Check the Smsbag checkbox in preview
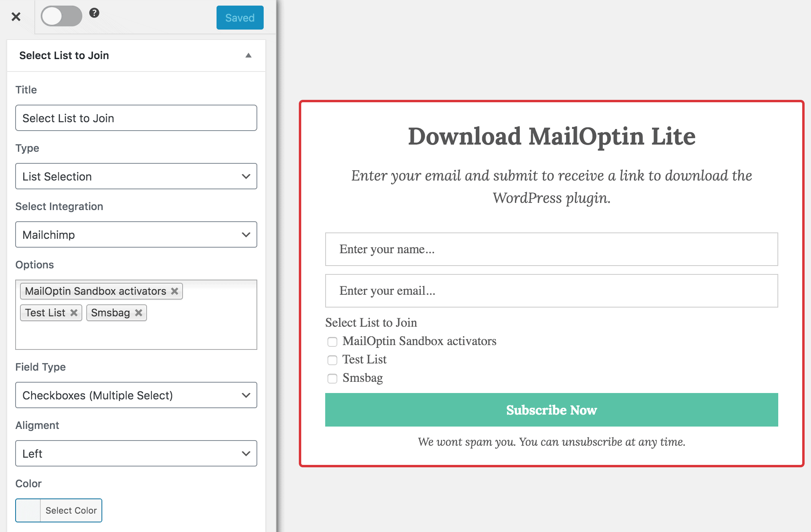Viewport: 811px width, 532px height. tap(331, 379)
